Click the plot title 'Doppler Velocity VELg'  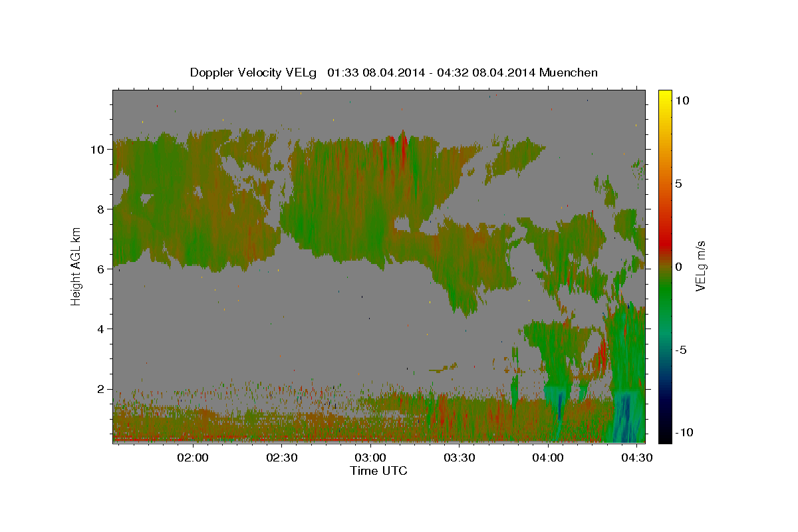click(255, 72)
